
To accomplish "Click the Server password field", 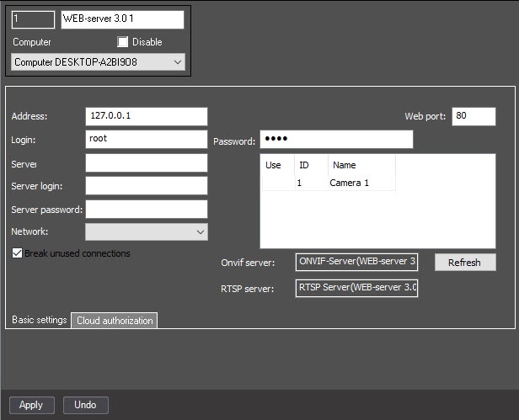I will [x=147, y=209].
